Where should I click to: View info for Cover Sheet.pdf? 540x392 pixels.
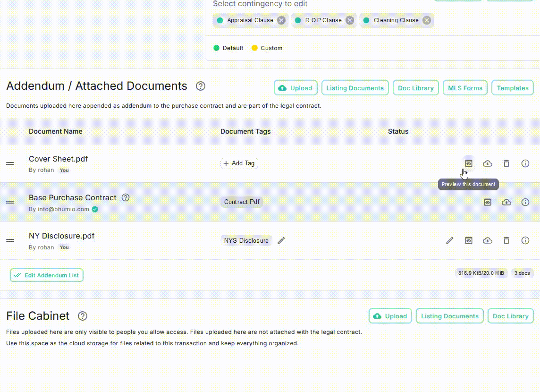525,163
